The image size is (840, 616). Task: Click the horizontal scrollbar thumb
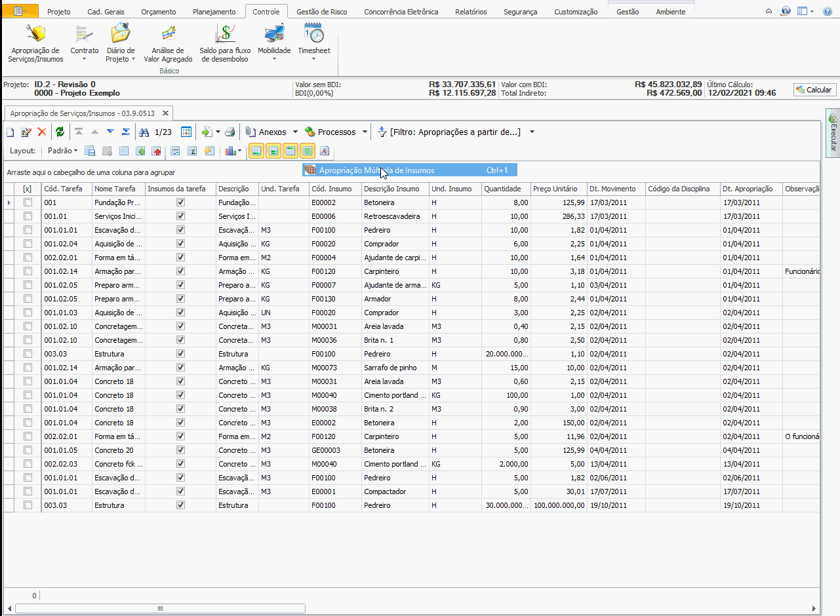159,609
